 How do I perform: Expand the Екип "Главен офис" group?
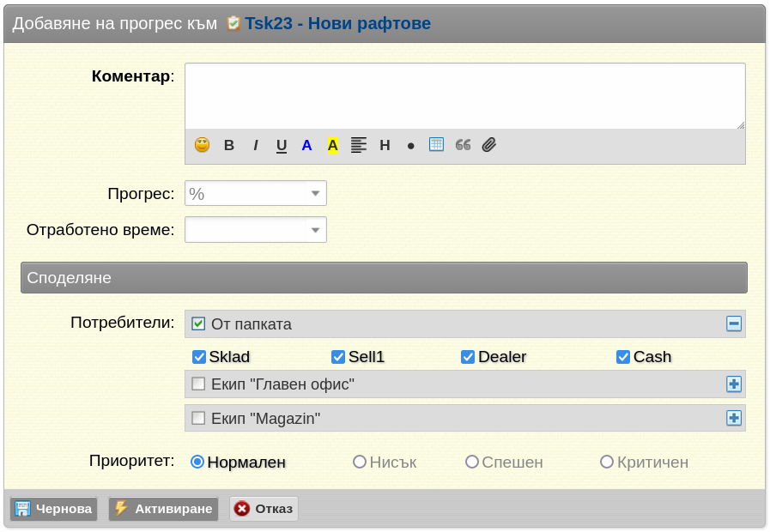pos(734,384)
